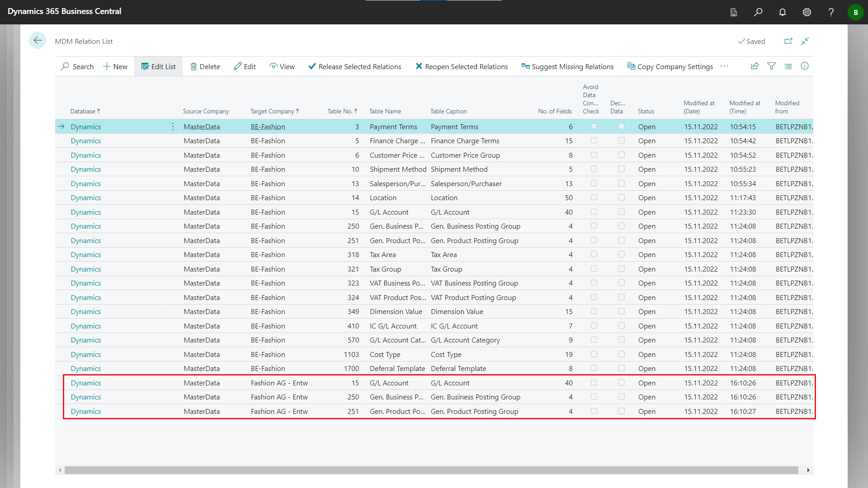Click the share icon in toolbar

pos(755,66)
